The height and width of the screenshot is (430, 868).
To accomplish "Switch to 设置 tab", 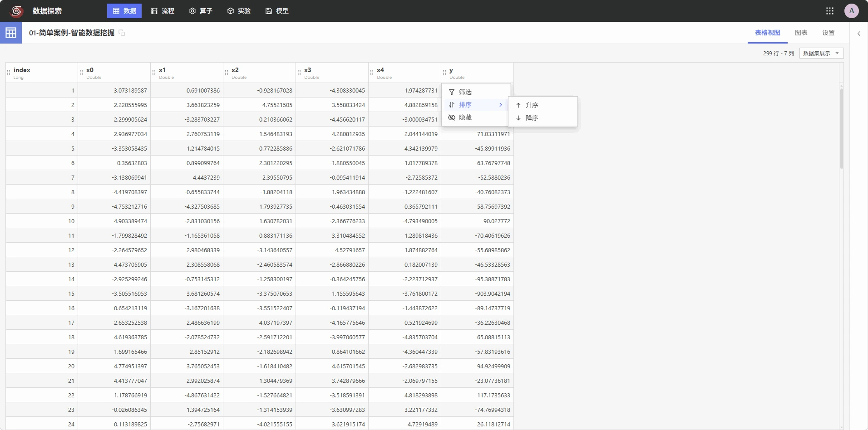I will tap(829, 33).
